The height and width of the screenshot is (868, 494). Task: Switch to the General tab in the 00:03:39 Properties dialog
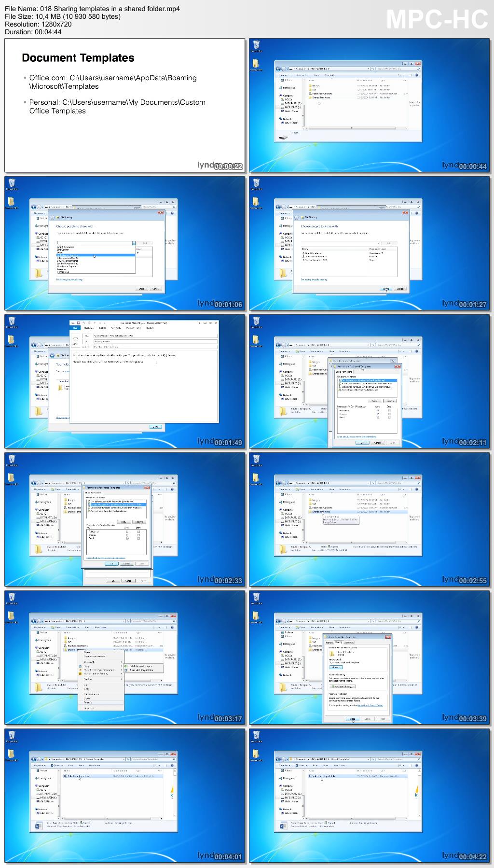(329, 643)
